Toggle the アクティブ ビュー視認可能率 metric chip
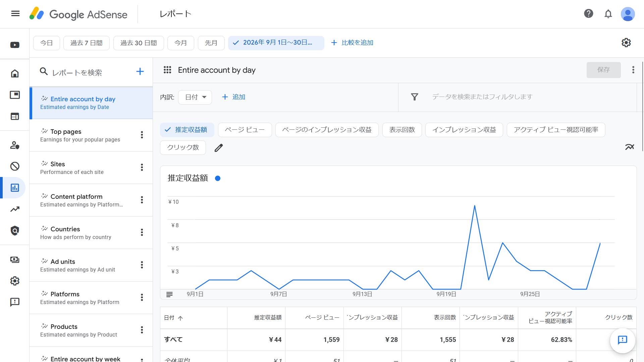Image resolution: width=644 pixels, height=362 pixels. click(x=556, y=130)
